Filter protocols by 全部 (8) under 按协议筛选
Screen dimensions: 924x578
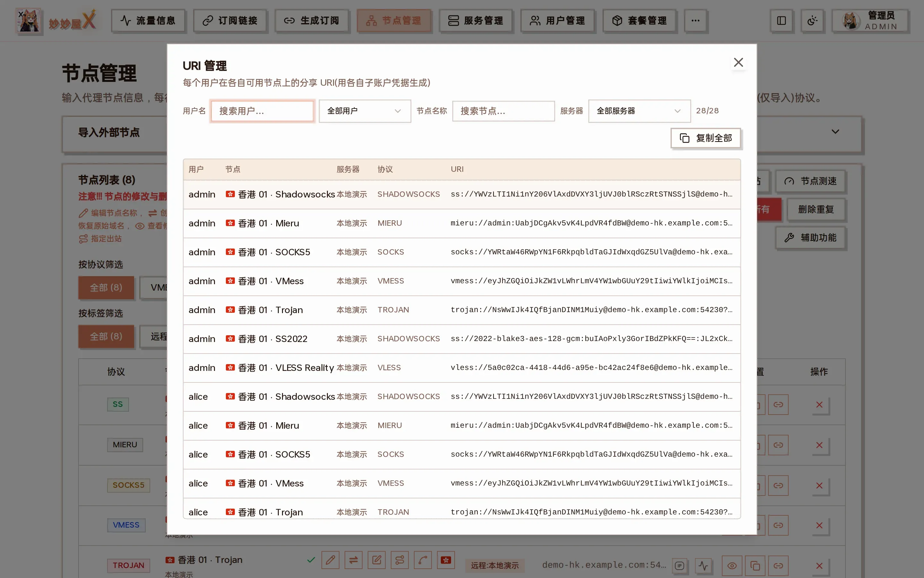(x=106, y=287)
